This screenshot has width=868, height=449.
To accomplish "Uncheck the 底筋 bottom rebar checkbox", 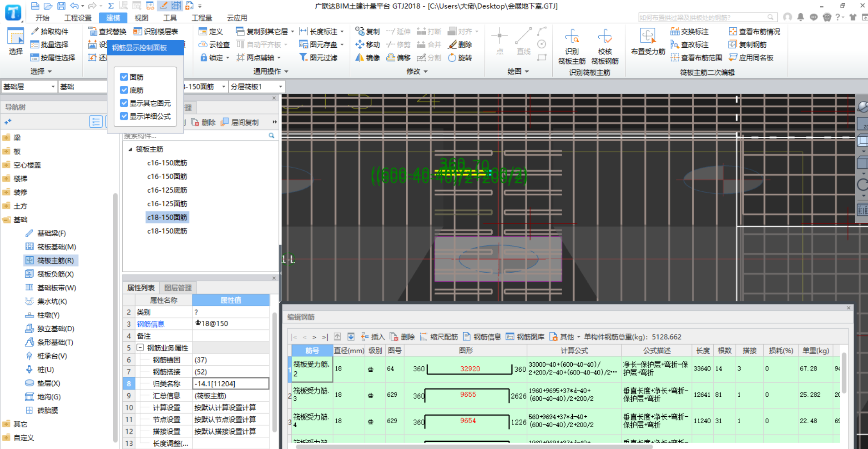I will [x=124, y=90].
